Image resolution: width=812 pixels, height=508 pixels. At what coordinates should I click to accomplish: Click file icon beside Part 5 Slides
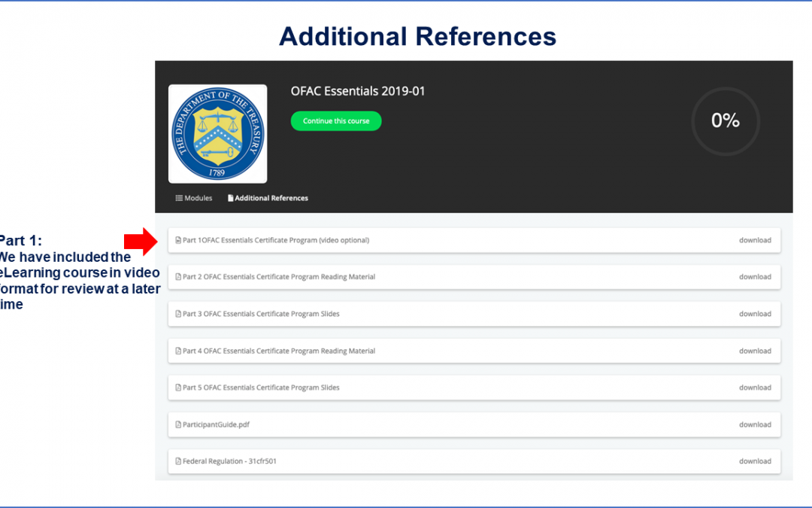pyautogui.click(x=178, y=388)
